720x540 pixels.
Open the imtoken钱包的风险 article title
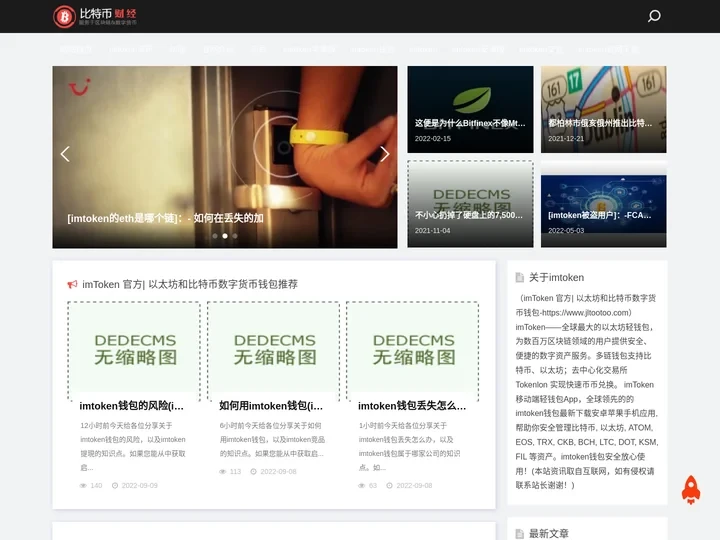click(x=131, y=406)
